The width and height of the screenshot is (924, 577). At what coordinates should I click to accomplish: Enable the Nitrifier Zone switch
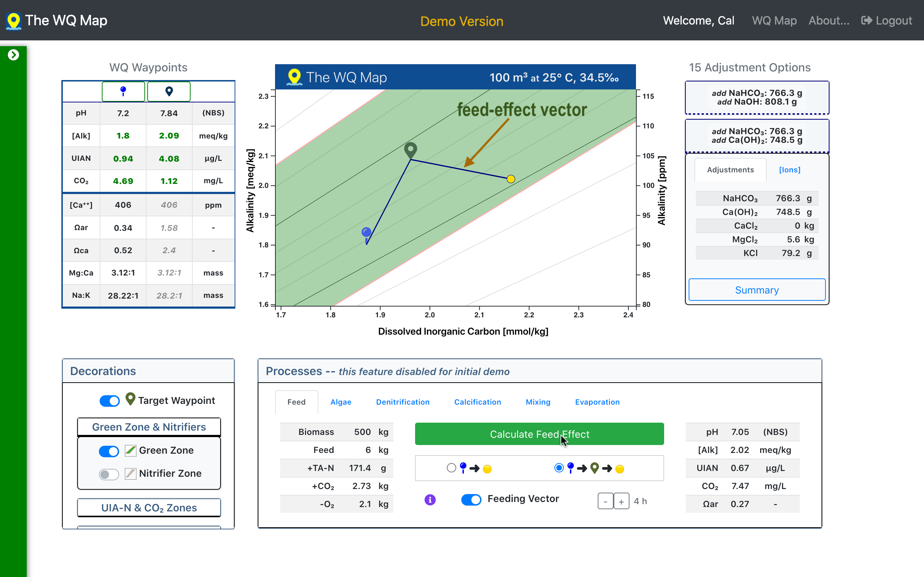109,474
